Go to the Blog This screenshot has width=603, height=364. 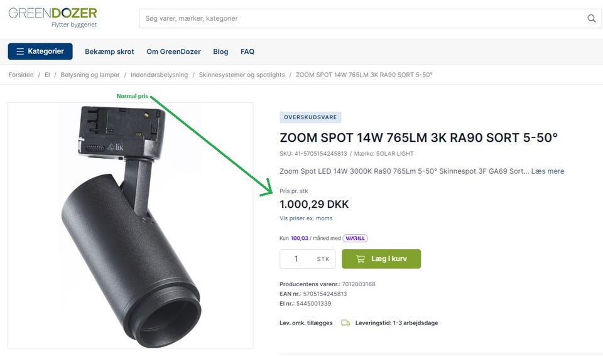[x=220, y=51]
